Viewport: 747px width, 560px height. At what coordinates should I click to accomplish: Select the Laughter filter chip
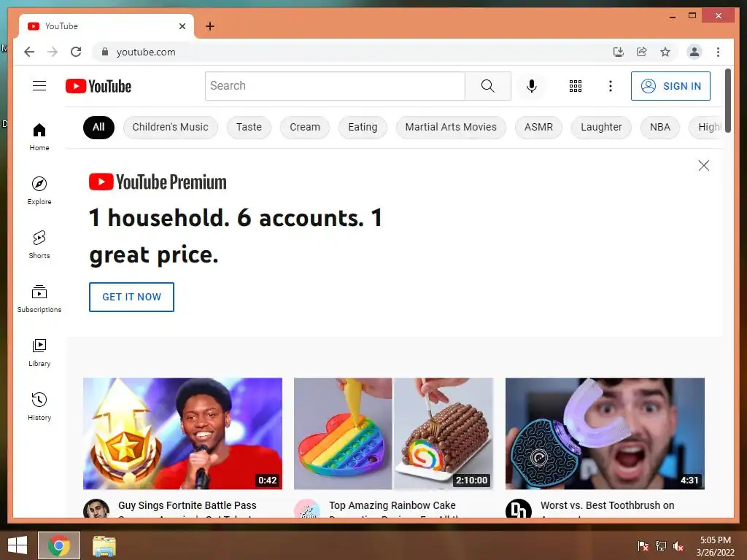601,127
